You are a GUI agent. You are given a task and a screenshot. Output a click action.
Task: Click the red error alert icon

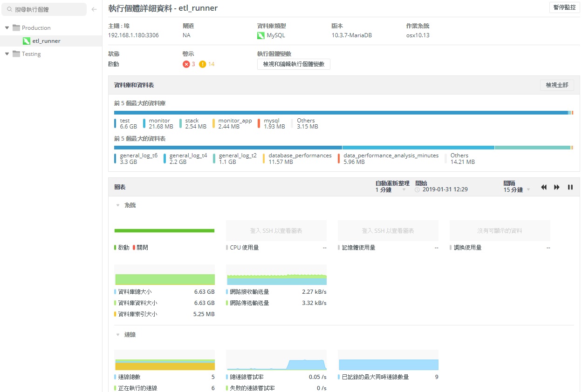pyautogui.click(x=186, y=64)
